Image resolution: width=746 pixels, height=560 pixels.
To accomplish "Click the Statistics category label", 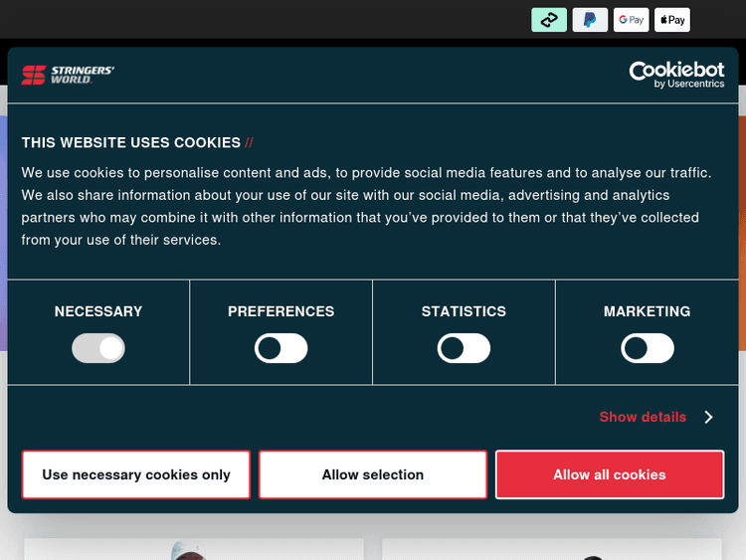I will (464, 311).
